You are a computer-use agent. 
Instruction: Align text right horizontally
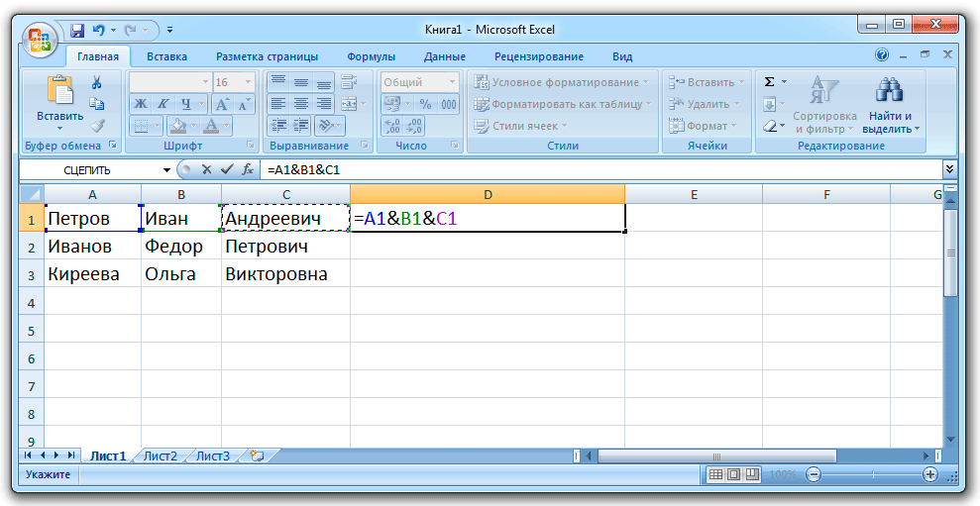pos(323,104)
